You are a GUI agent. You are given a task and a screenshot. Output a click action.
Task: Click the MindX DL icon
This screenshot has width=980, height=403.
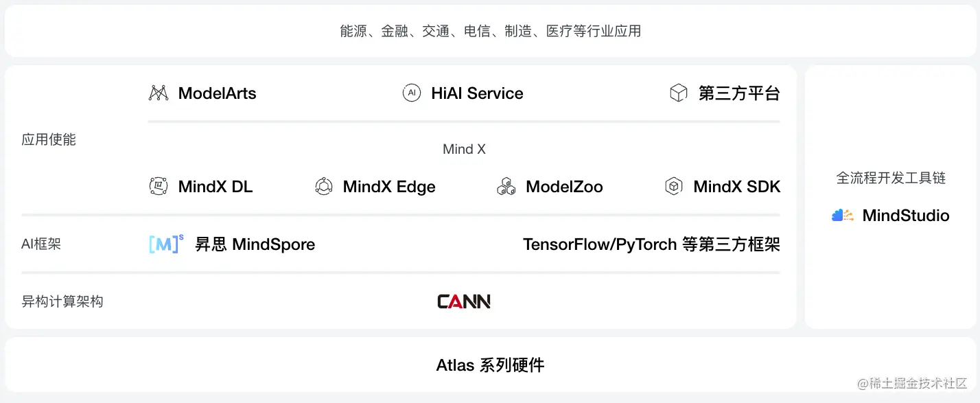click(159, 186)
